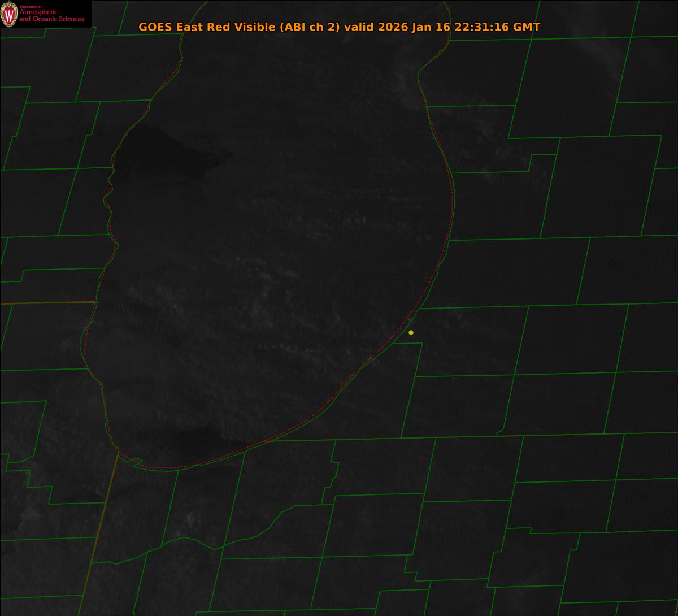Click the small "Department of" text
The width and height of the screenshot is (678, 616).
point(31,6)
